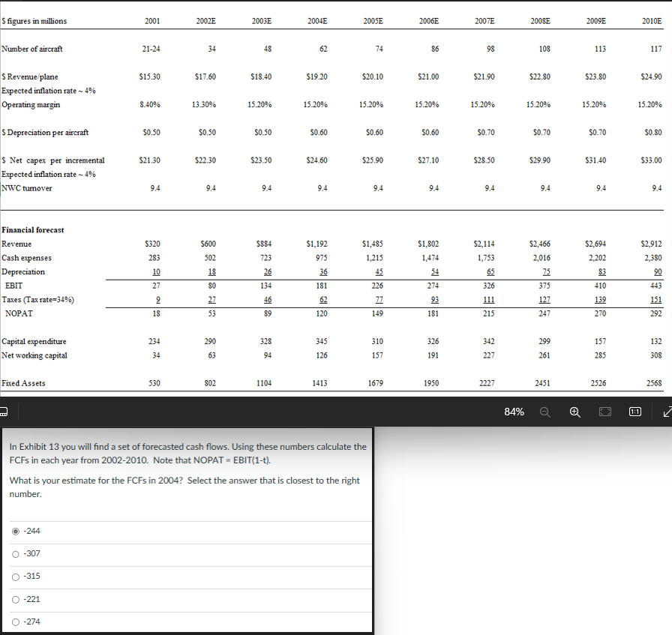Screen dimensions: 672x635
Task: Click the '$19.20' revenue per plane cell
Action: click(x=316, y=76)
